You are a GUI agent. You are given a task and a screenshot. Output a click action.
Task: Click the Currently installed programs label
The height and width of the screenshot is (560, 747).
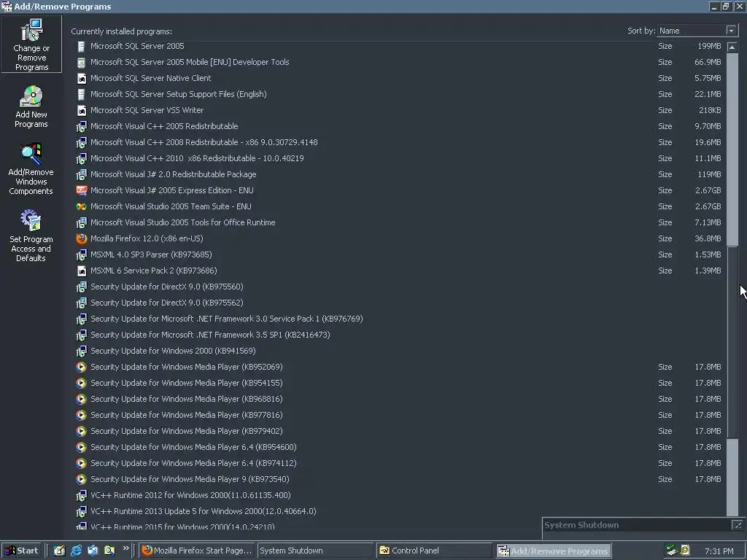[122, 31]
